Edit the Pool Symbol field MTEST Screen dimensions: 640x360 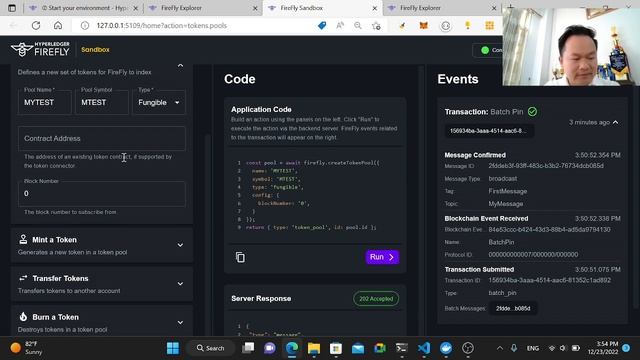102,102
